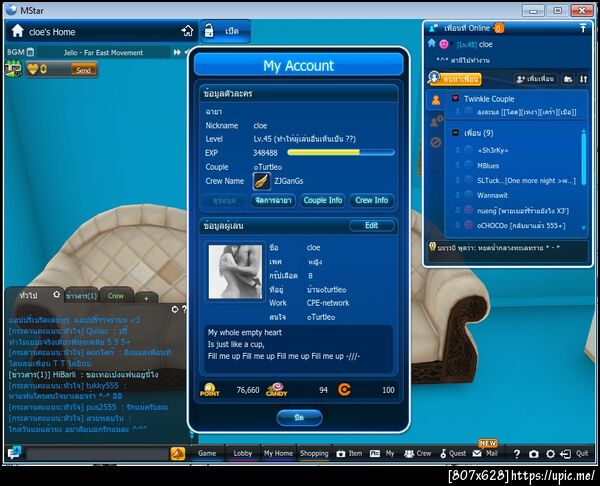This screenshot has height=486, width=600.
Task: Select the recent players tab icon
Action: pyautogui.click(x=436, y=121)
